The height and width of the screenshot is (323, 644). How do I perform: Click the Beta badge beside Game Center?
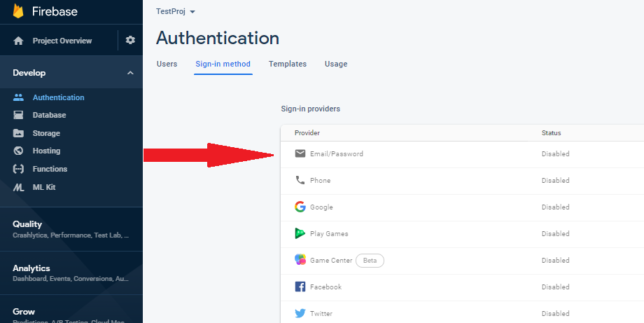pyautogui.click(x=370, y=260)
